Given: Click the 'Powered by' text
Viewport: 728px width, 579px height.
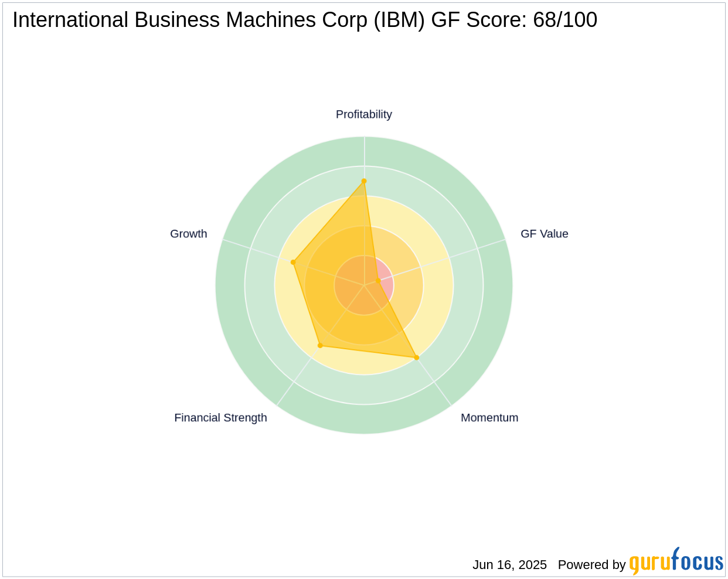Looking at the screenshot, I should pyautogui.click(x=591, y=565).
